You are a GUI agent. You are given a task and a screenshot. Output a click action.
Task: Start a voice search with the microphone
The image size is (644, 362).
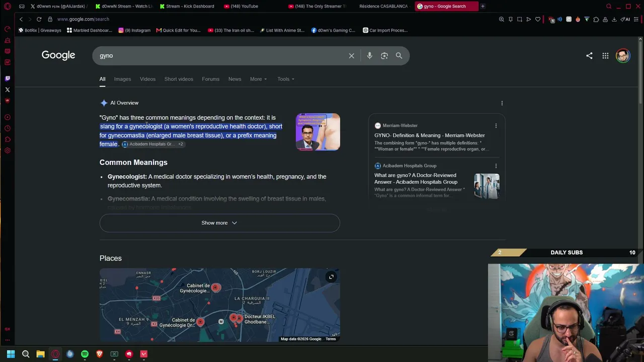(369, 56)
